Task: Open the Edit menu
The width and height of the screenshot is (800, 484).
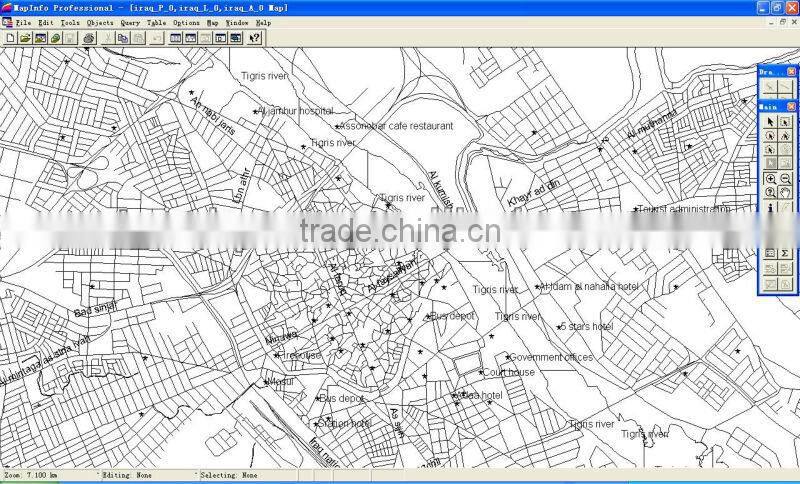Action: click(45, 23)
